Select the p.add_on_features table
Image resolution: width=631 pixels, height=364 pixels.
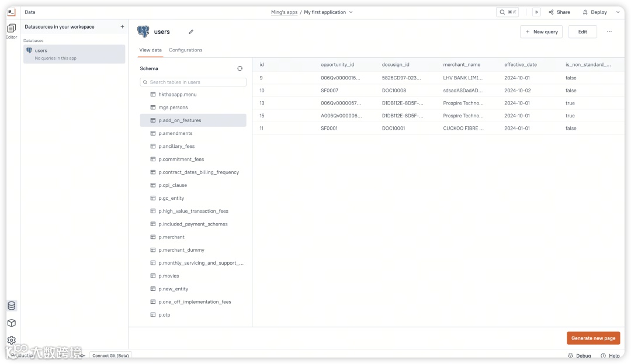pos(193,120)
